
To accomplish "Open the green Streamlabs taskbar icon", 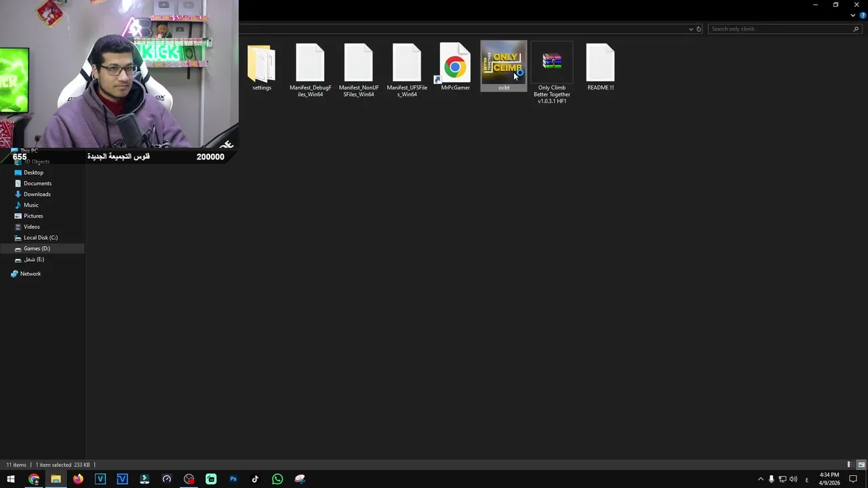I will point(211,479).
